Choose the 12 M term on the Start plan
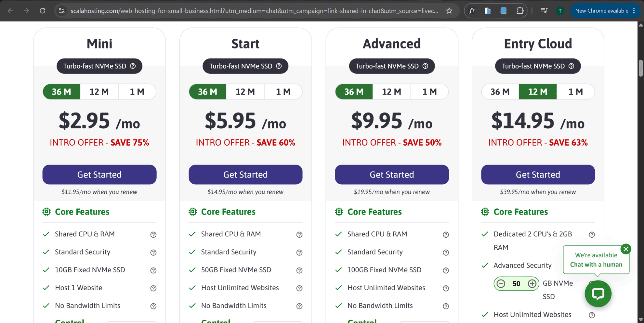The height and width of the screenshot is (323, 644). pos(245,92)
